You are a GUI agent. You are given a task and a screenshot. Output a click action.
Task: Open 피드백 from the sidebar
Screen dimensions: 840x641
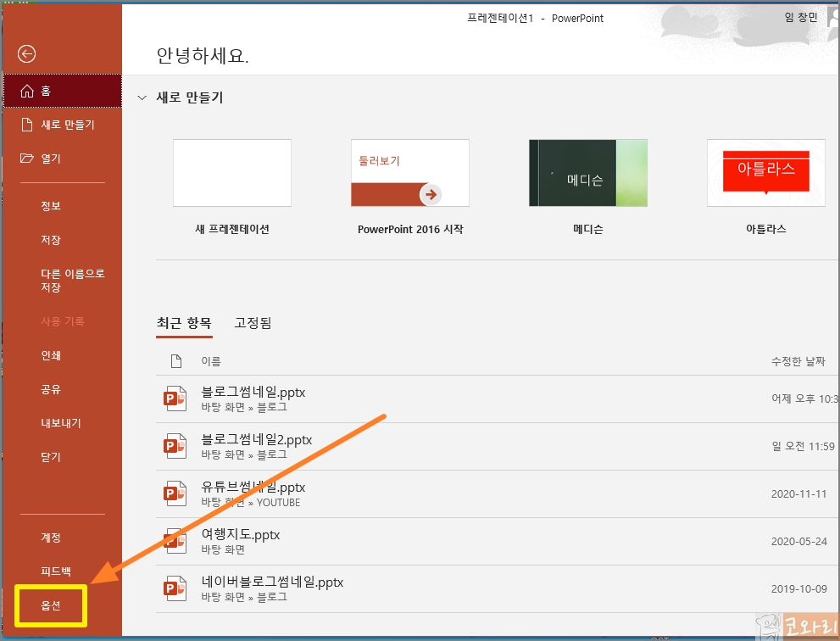click(62, 571)
